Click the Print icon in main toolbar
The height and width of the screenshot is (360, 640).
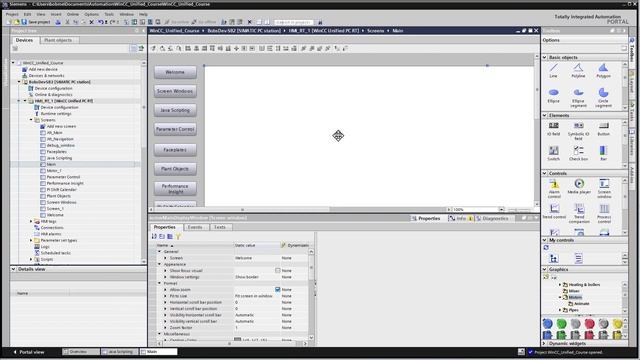pyautogui.click(x=58, y=22)
